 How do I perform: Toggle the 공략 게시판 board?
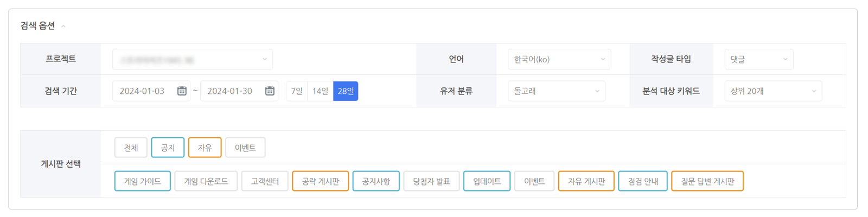point(320,181)
